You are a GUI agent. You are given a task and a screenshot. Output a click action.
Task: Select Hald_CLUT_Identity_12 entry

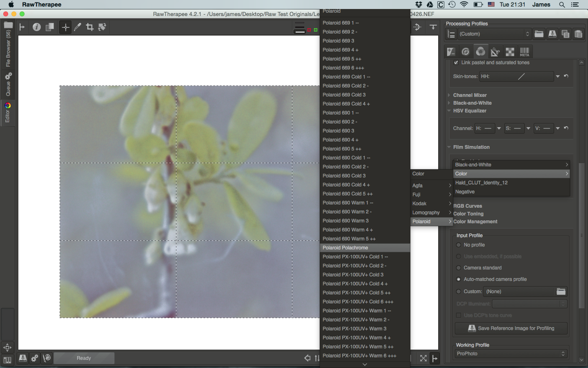point(511,183)
